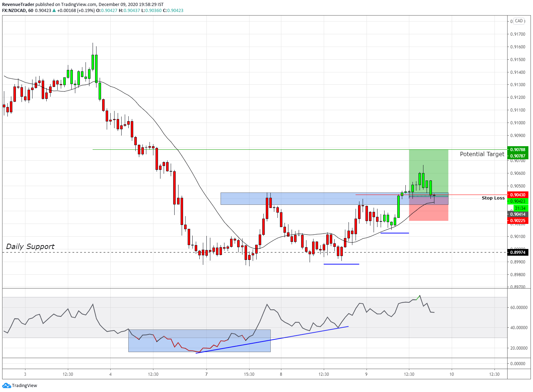Click the 15:30 time axis label
This screenshot has width=533, height=392.
tap(249, 374)
